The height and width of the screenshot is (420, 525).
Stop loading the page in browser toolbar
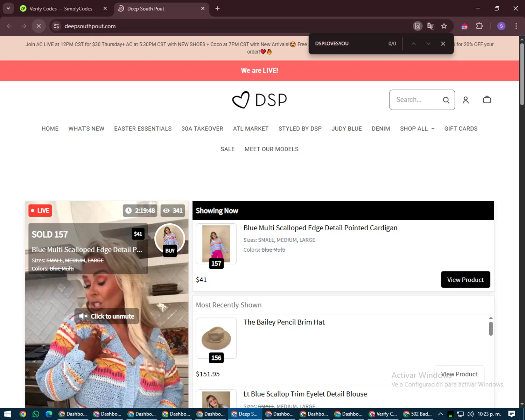pyautogui.click(x=39, y=26)
